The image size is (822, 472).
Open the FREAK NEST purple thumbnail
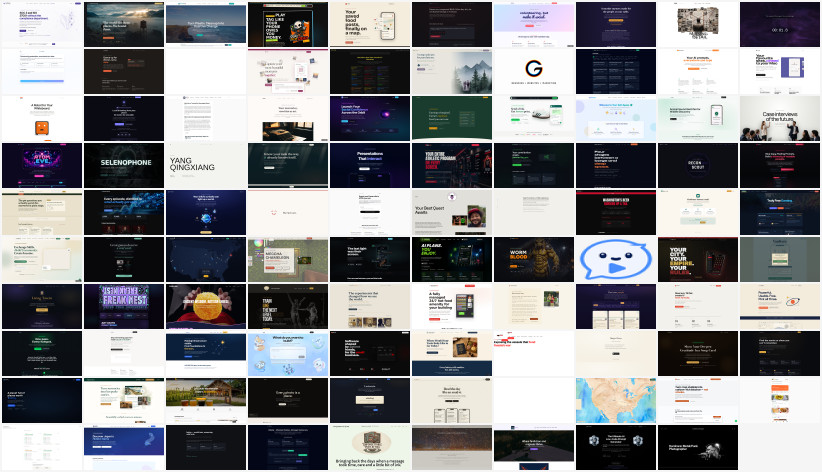click(124, 306)
